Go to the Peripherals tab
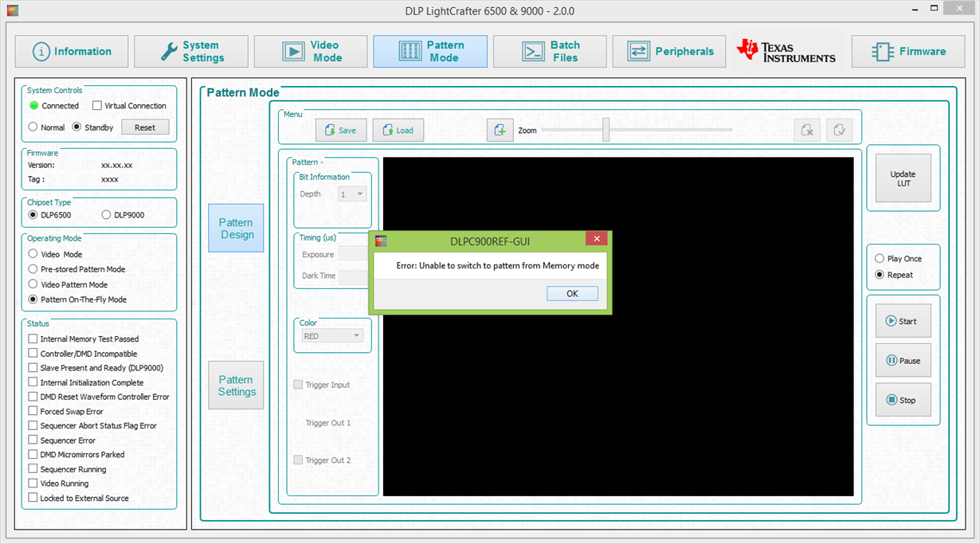This screenshot has height=544, width=980. 669,52
